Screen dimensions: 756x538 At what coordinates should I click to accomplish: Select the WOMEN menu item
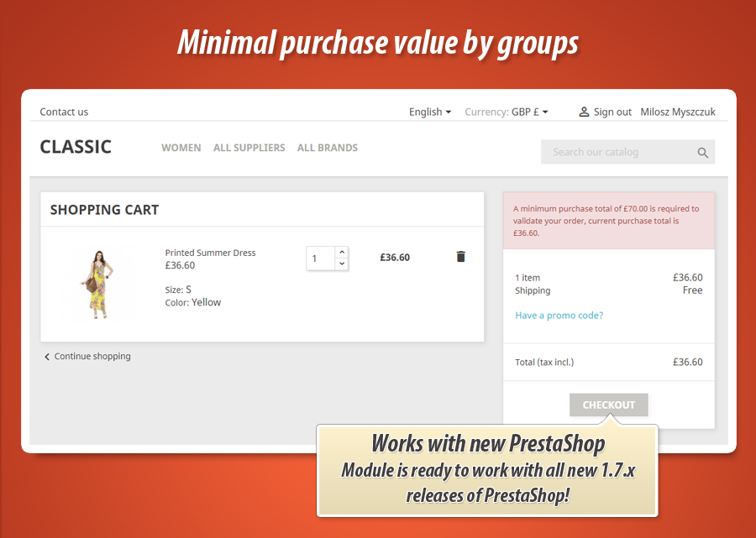click(181, 148)
